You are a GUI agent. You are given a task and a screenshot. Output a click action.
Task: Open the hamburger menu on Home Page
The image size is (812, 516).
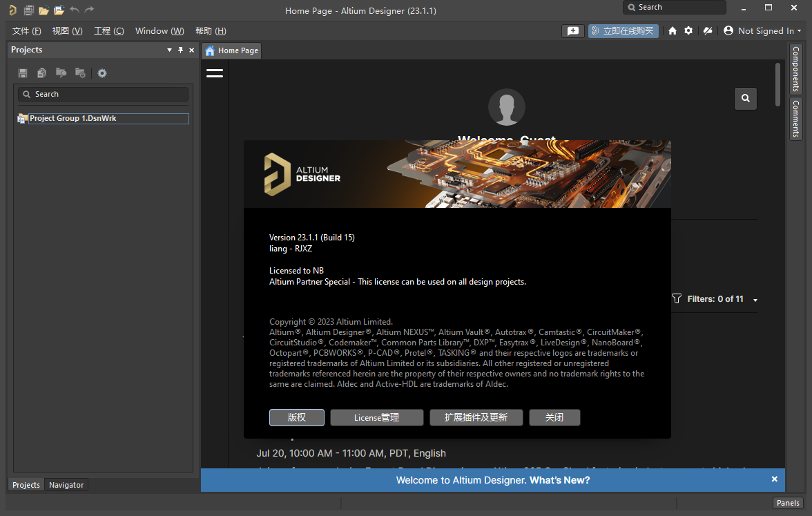pyautogui.click(x=214, y=73)
